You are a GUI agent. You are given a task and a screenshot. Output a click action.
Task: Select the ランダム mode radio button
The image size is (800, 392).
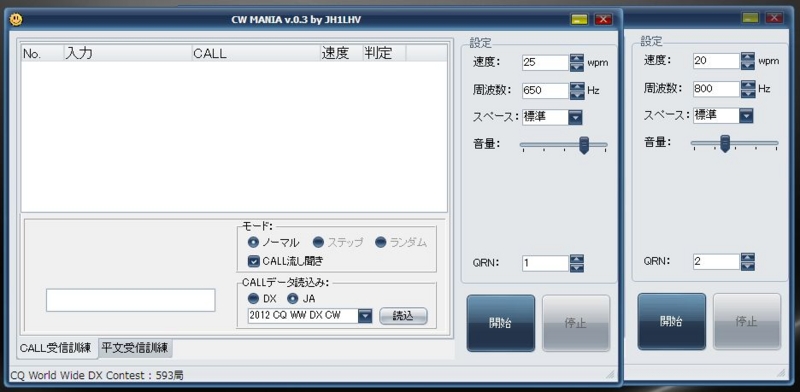click(380, 242)
